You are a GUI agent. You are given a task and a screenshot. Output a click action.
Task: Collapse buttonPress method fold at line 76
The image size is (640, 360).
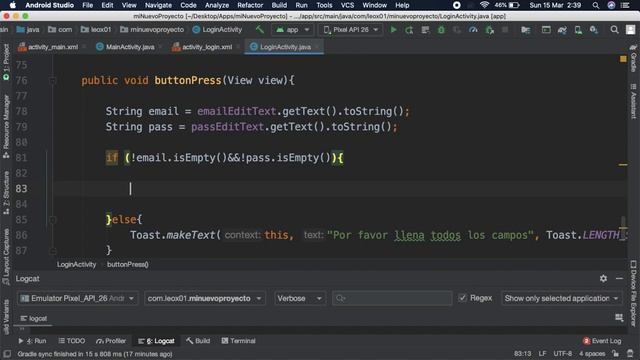(53, 80)
